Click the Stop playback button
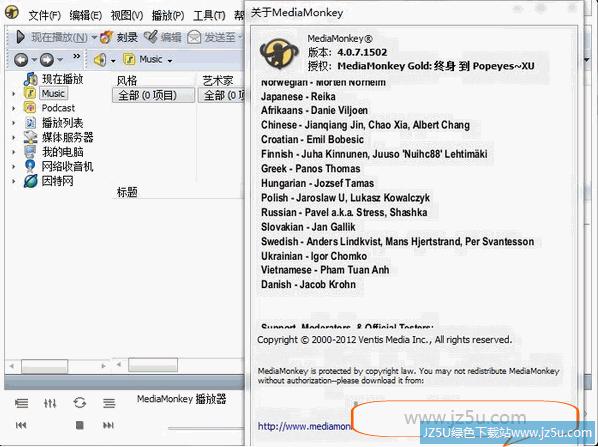This screenshot has height=447, width=598. [79, 425]
